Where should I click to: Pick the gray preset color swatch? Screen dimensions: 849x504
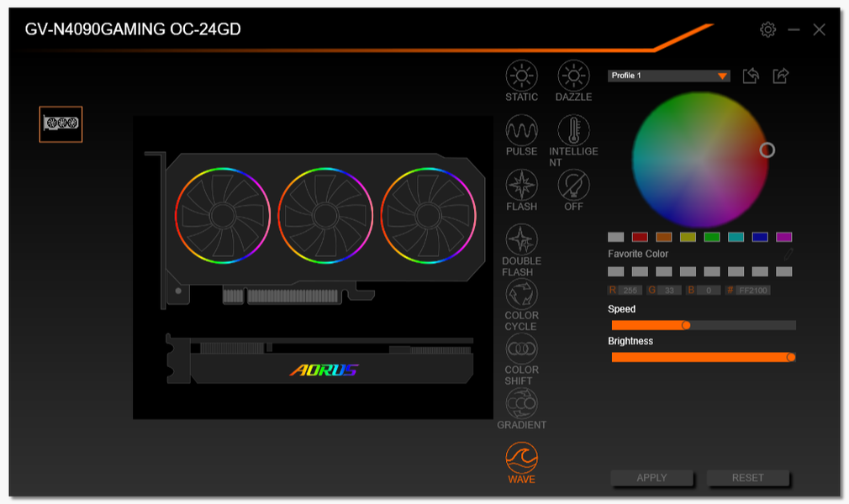(615, 237)
